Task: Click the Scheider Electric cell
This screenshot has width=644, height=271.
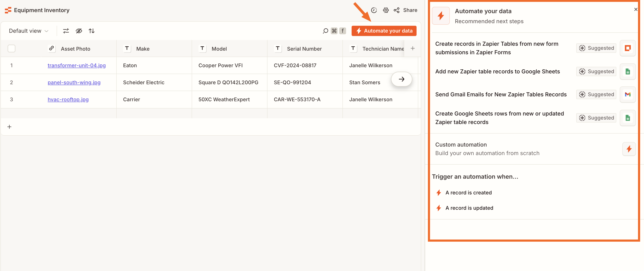Action: (x=154, y=82)
